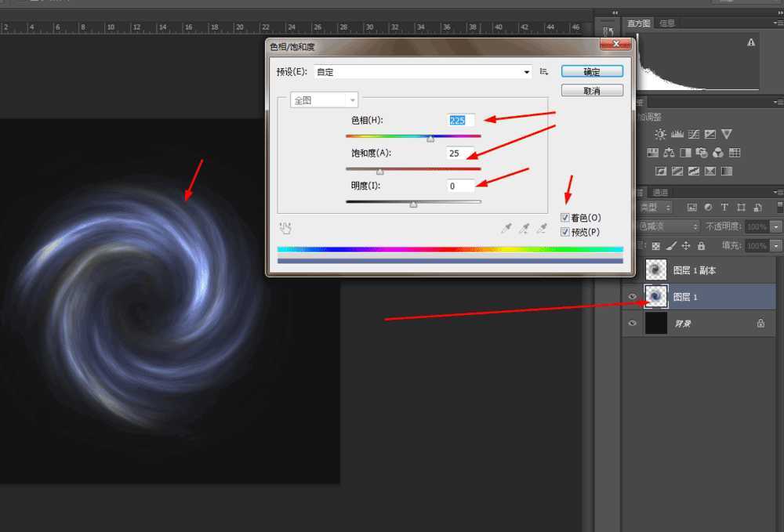This screenshot has height=532, width=784.
Task: Select the Curves adjustment icon
Action: tap(694, 135)
